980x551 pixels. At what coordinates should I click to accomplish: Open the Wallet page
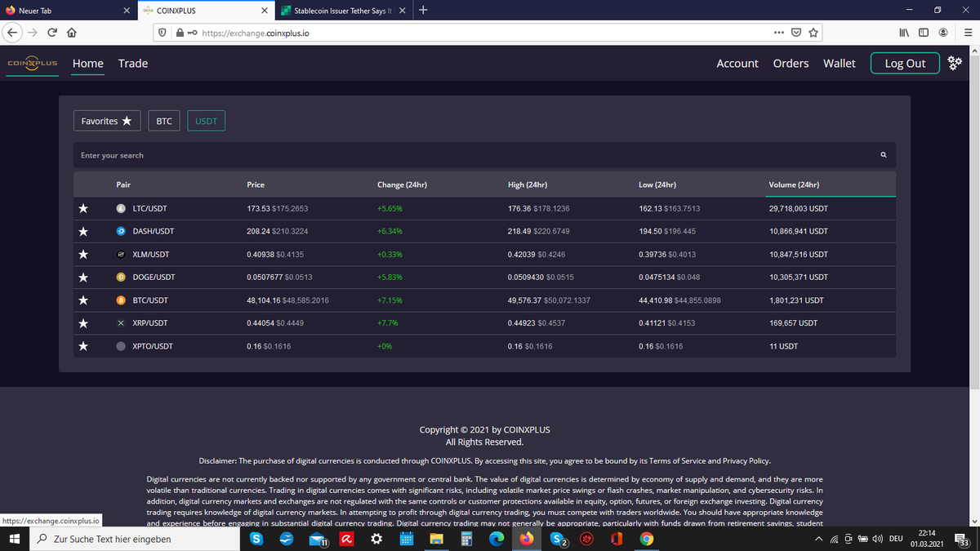click(840, 63)
